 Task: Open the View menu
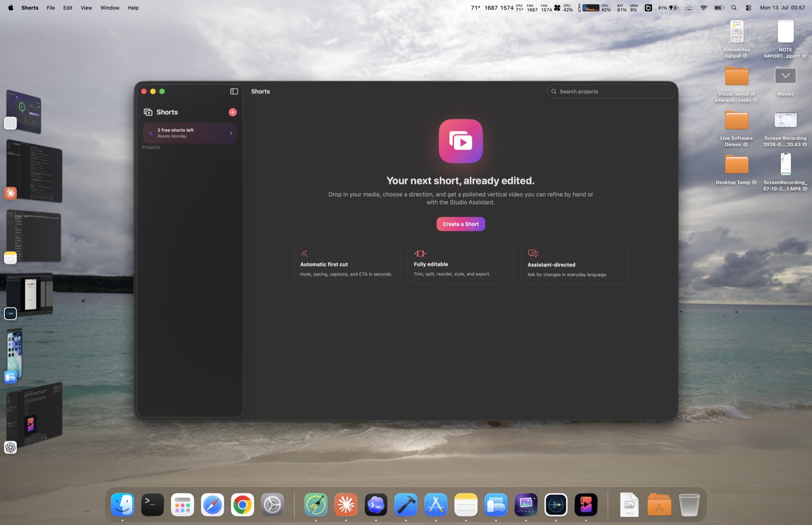click(86, 8)
